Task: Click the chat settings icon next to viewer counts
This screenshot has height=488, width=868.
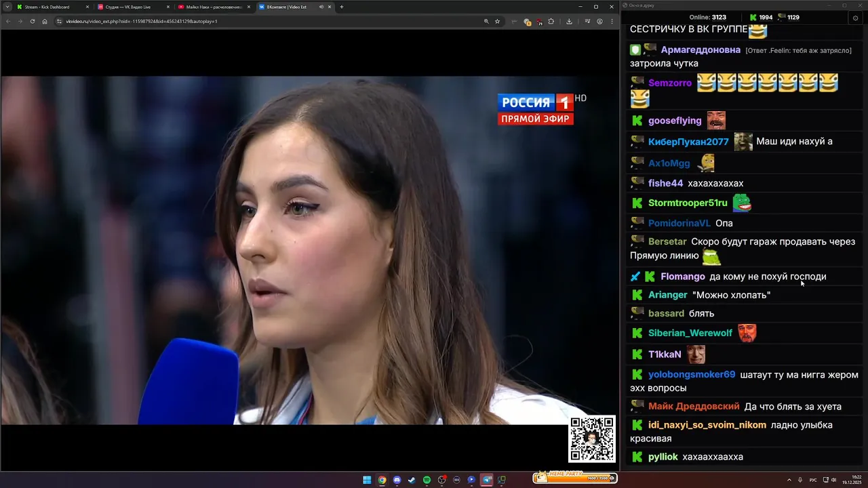Action: click(x=855, y=18)
